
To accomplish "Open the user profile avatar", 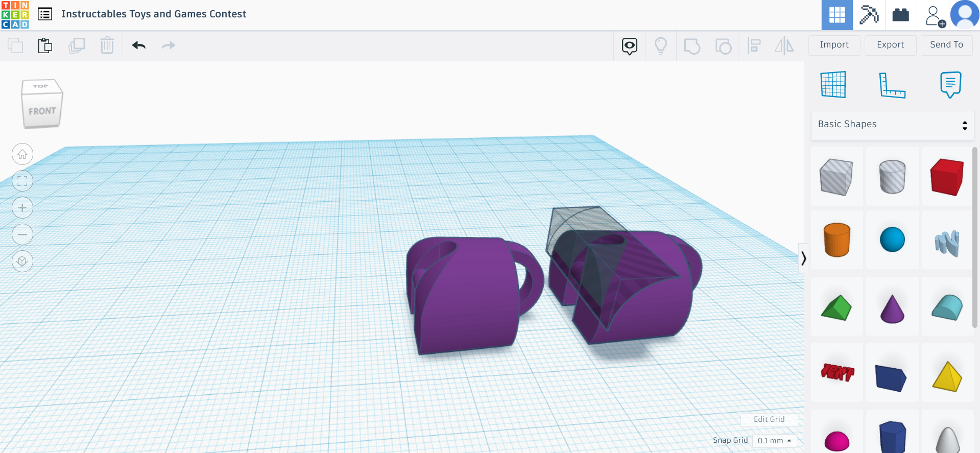I will [965, 14].
